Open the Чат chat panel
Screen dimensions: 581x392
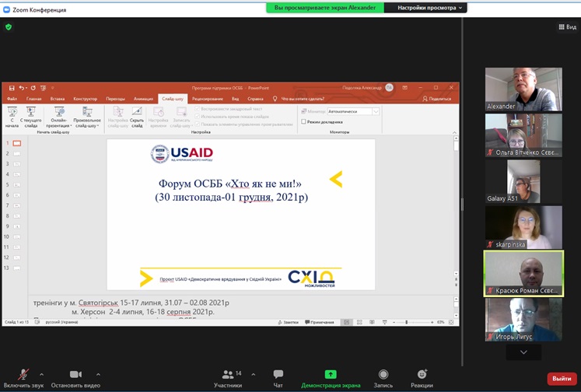pyautogui.click(x=278, y=376)
